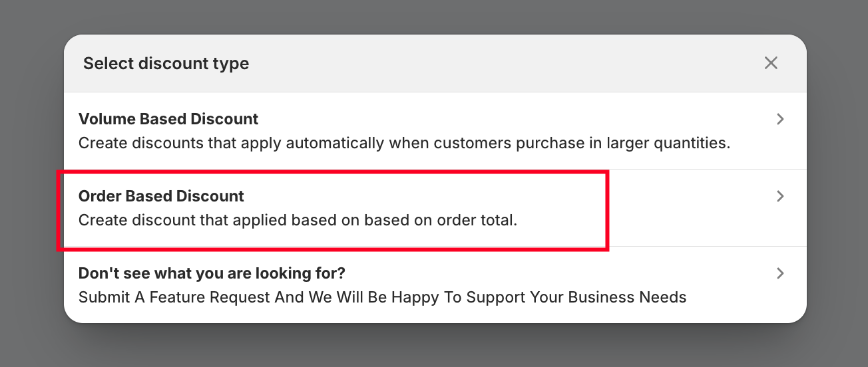The width and height of the screenshot is (868, 367).
Task: Click the empty area right of "order total." text
Action: point(666,220)
